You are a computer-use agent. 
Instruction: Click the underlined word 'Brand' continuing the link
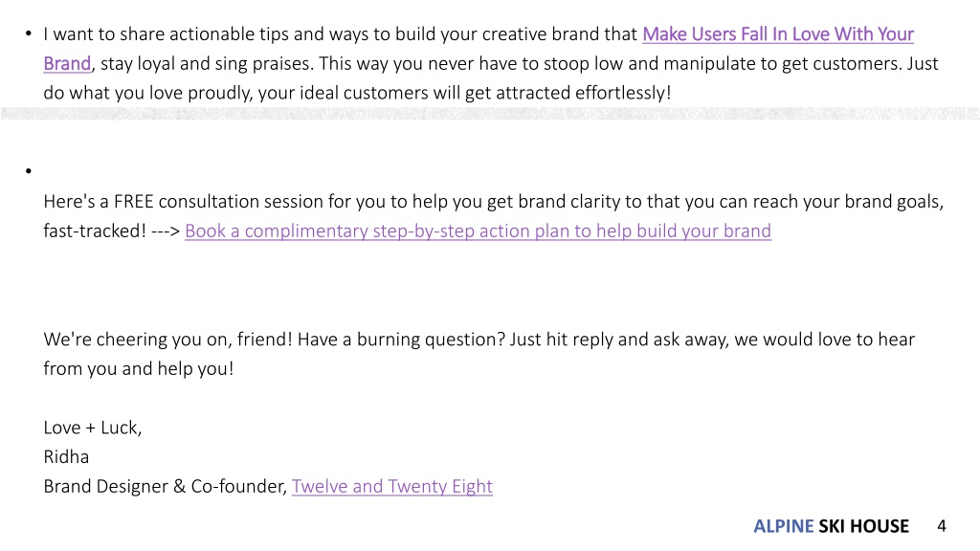[x=67, y=63]
